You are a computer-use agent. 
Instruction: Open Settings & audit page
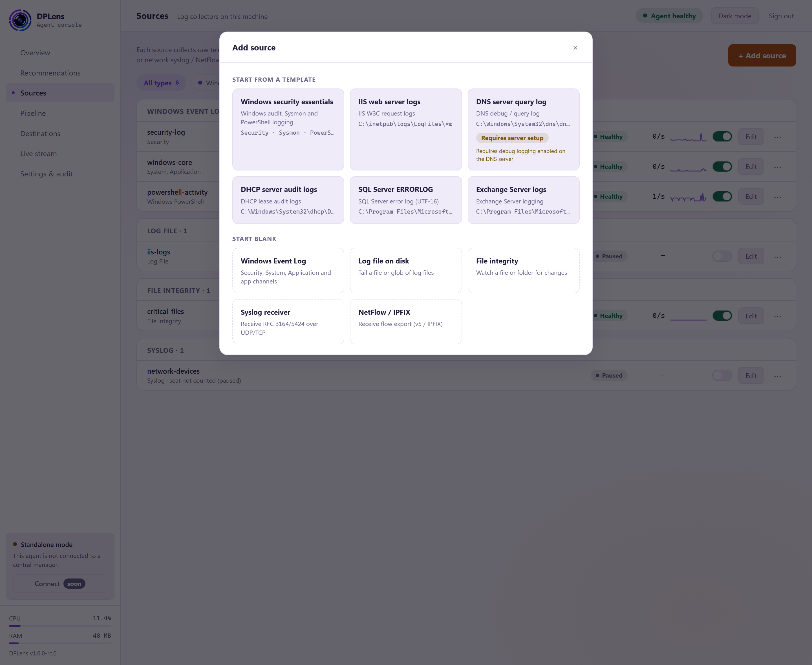coord(60,174)
